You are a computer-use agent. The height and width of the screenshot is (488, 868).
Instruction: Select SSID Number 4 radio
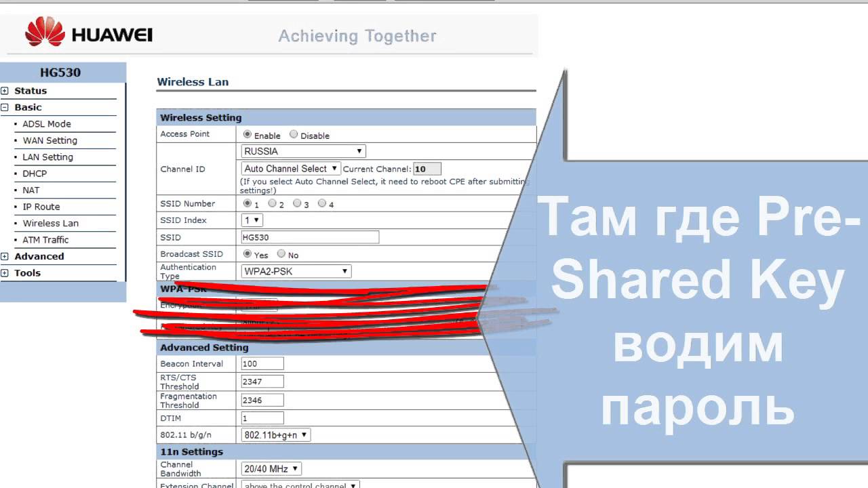[x=322, y=203]
